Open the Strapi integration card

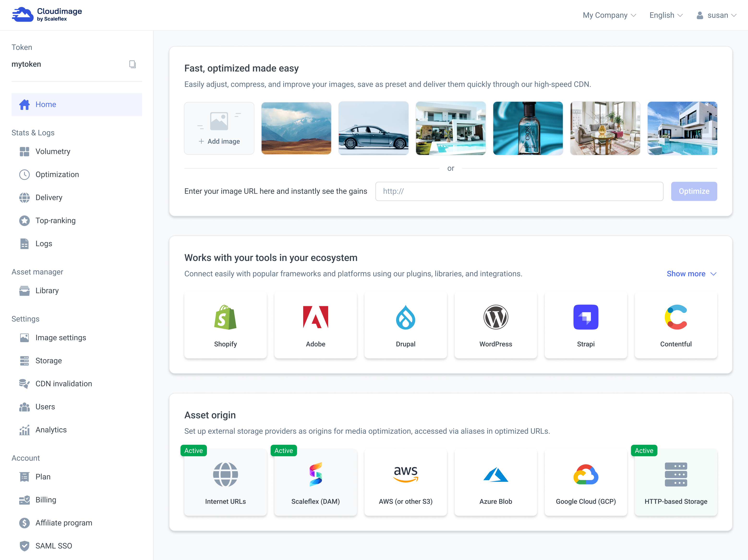pos(586,325)
